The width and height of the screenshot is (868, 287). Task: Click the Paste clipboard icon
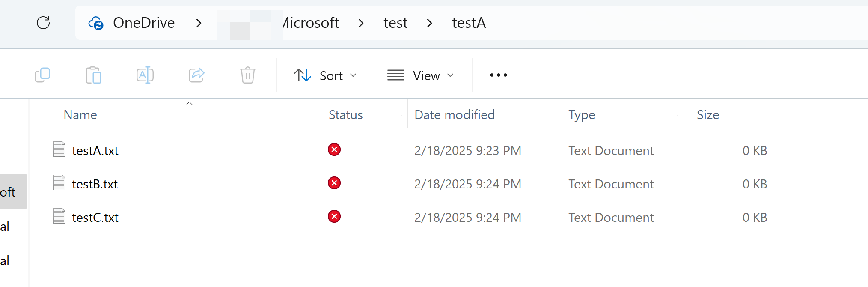click(x=93, y=75)
